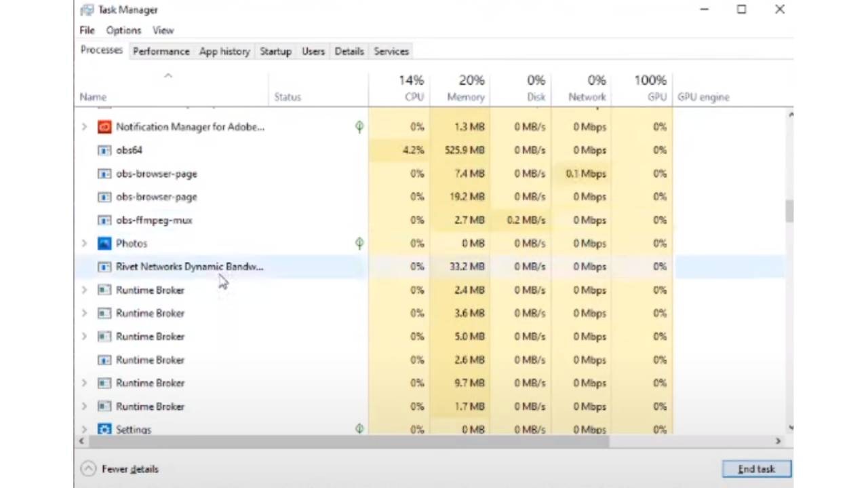Click icon of Runtime Broker using 5.0 MB
This screenshot has height=488, width=868.
point(104,336)
